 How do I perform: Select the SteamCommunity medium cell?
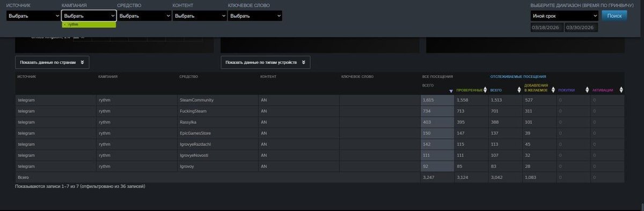point(217,100)
